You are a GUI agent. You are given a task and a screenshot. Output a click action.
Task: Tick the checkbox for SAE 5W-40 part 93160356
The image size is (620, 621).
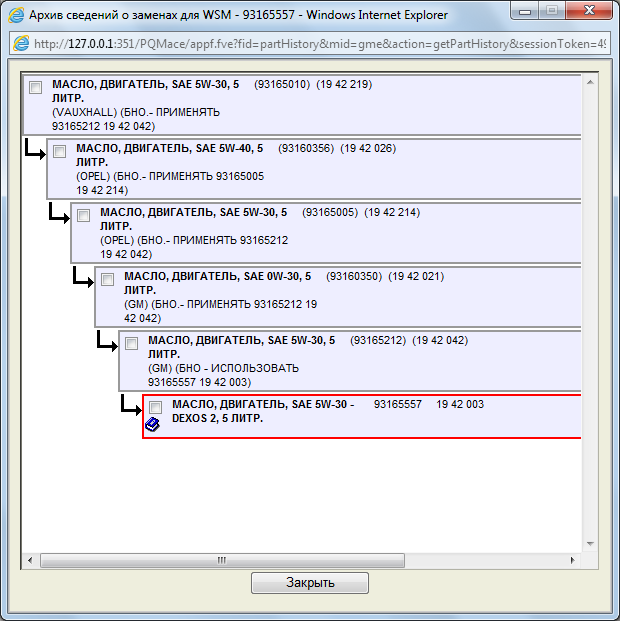tap(60, 151)
